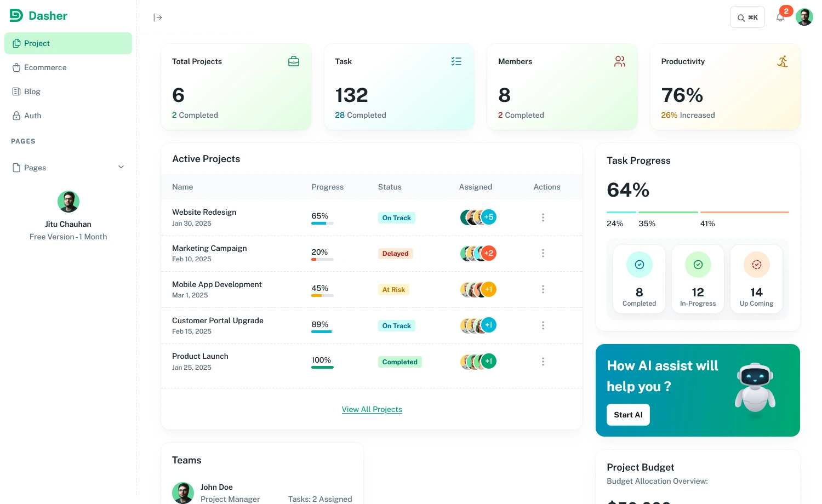Click the notification bell icon
This screenshot has width=822, height=504.
[x=780, y=17]
